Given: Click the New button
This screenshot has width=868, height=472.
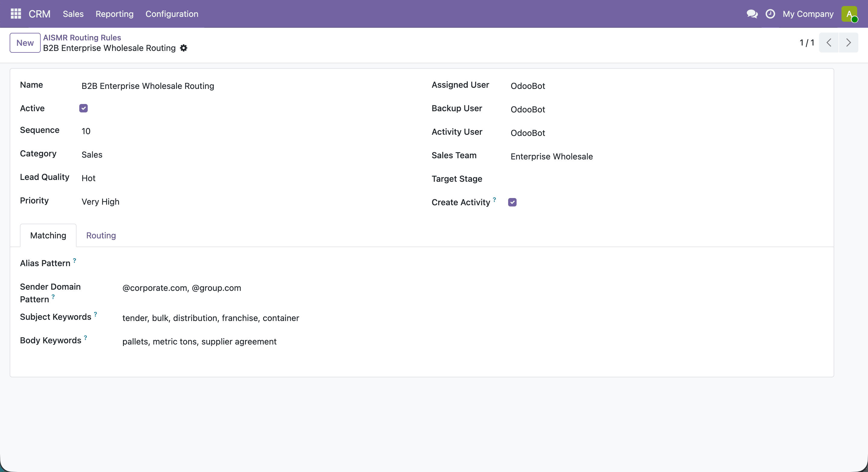Looking at the screenshot, I should tap(25, 43).
